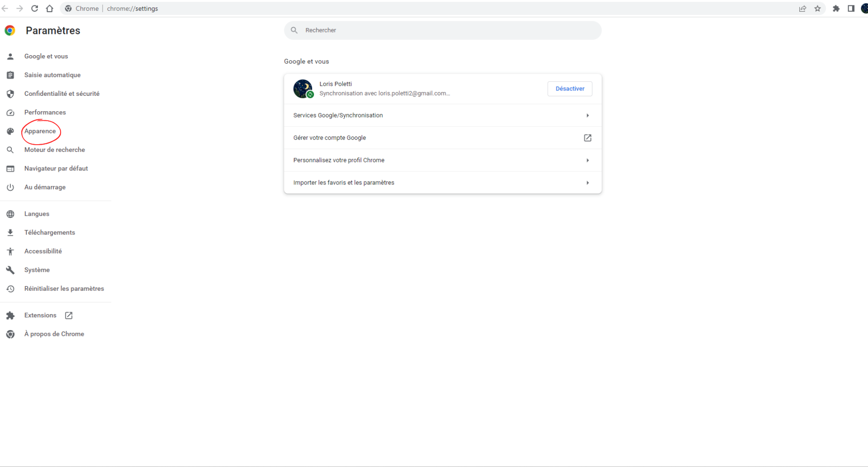
Task: Click the share page icon
Action: pyautogui.click(x=802, y=9)
